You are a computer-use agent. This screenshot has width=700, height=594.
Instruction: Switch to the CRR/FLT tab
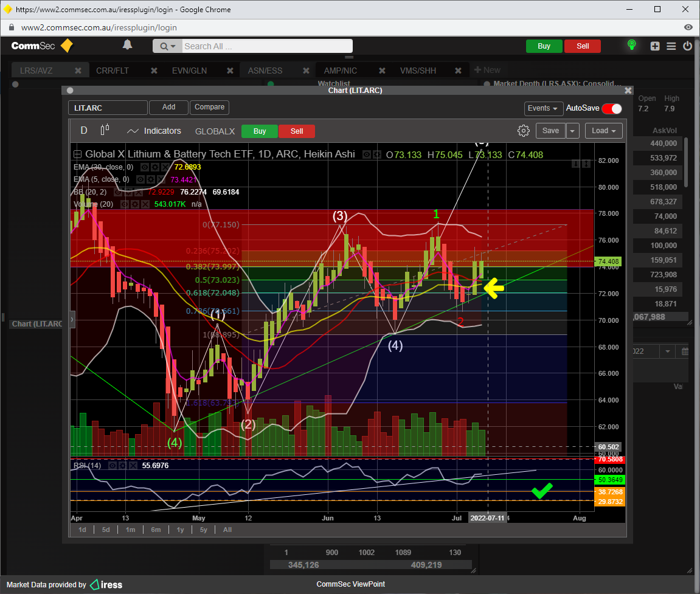click(113, 71)
